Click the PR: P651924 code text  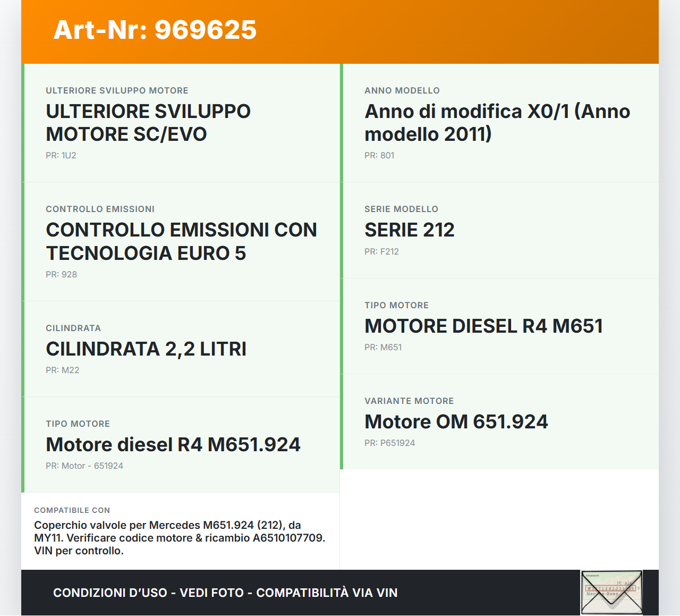tap(389, 443)
